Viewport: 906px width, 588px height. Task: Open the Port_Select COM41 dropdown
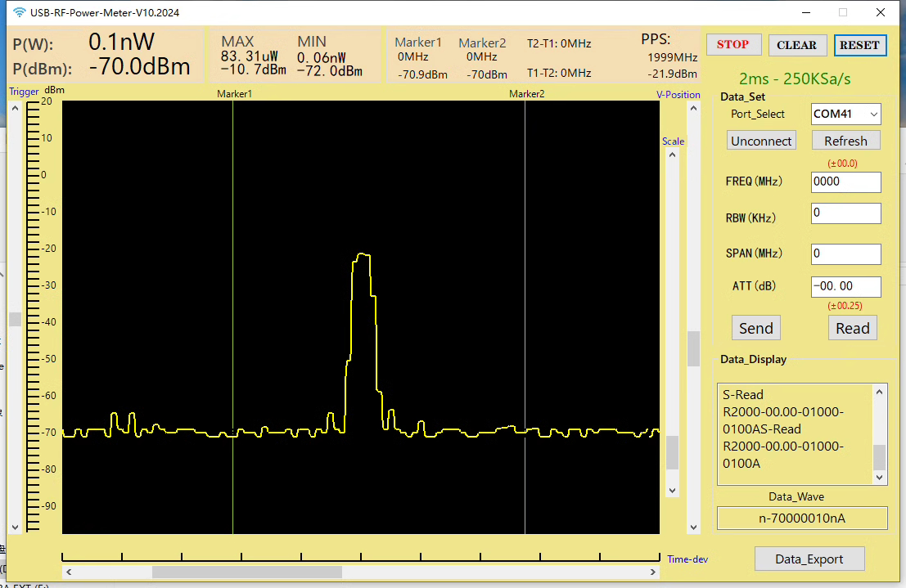click(x=846, y=114)
